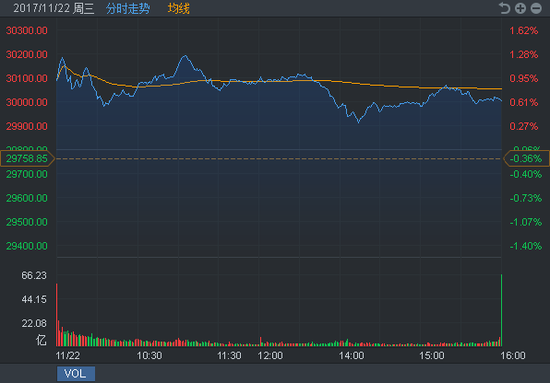Screen dimensions: 550x383
Task: Click the 30200.00 price axis label
Action: coord(27,54)
